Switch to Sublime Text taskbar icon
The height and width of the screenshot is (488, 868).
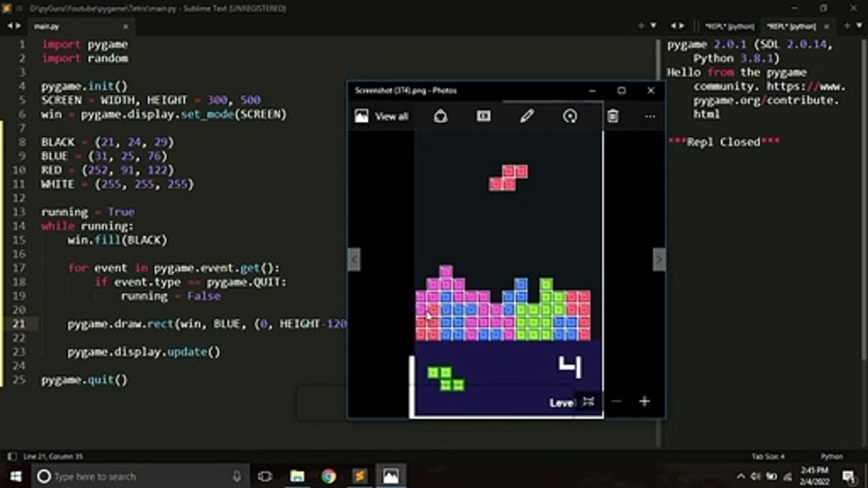click(x=360, y=476)
